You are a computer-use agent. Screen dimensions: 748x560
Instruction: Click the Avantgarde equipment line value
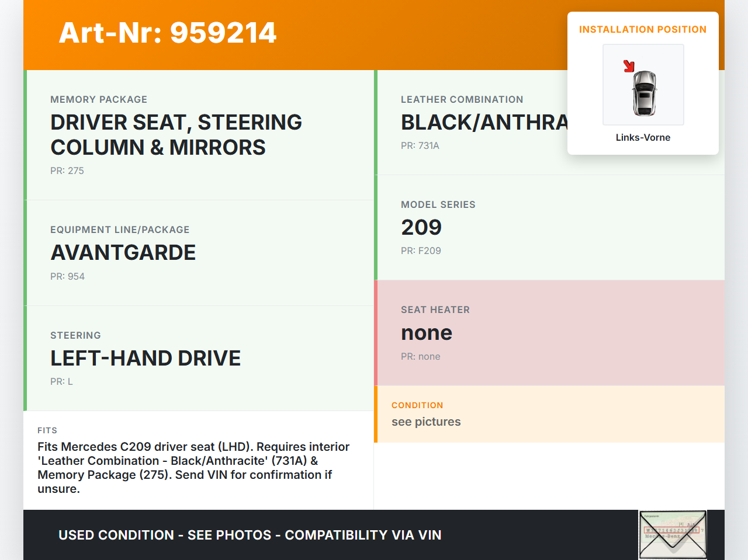pos(123,253)
